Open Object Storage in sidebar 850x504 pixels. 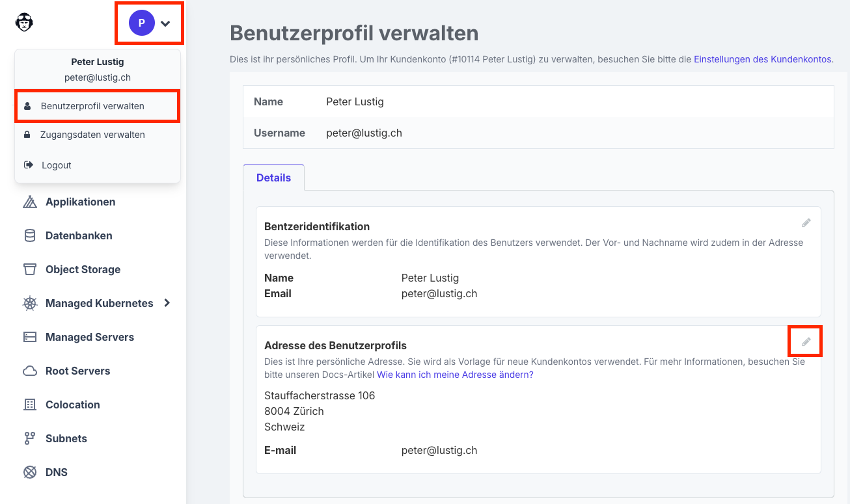(x=83, y=270)
